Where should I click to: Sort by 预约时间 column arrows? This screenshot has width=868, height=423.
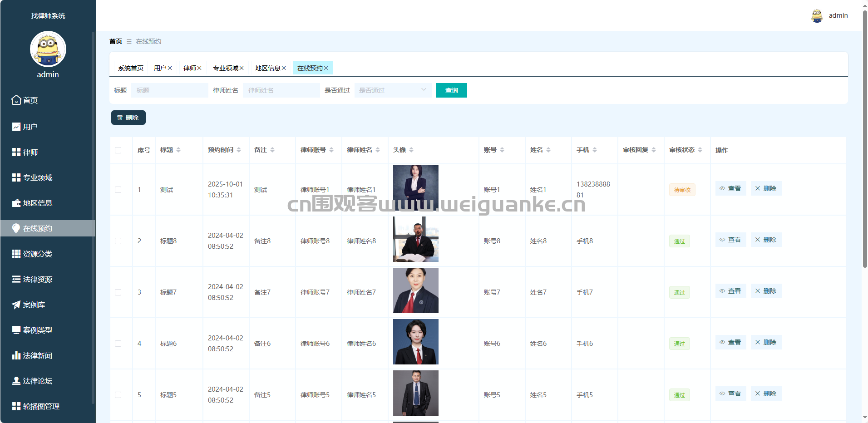pos(239,150)
